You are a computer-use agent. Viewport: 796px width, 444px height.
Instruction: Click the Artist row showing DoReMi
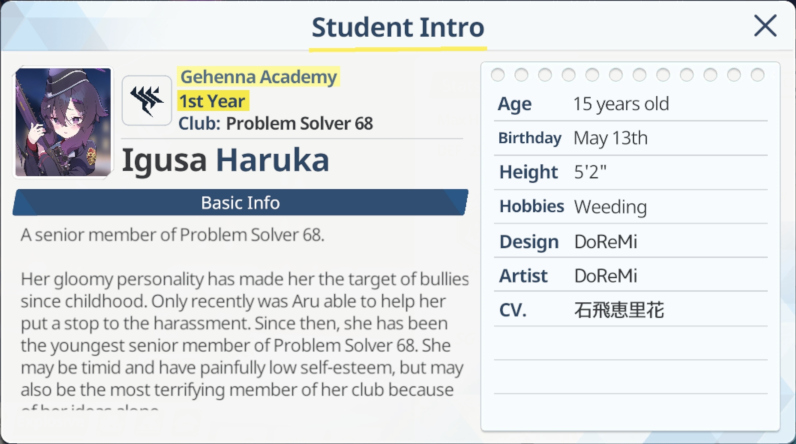click(x=631, y=276)
